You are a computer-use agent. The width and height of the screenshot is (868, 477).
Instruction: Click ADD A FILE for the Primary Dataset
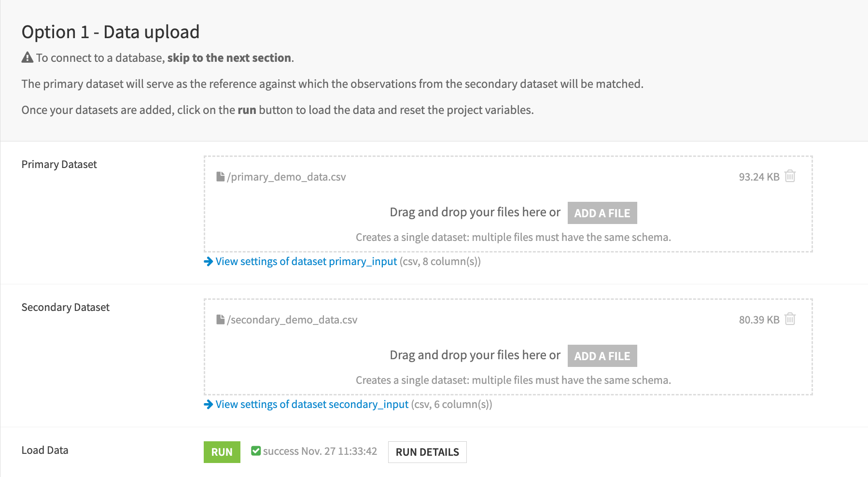click(602, 212)
